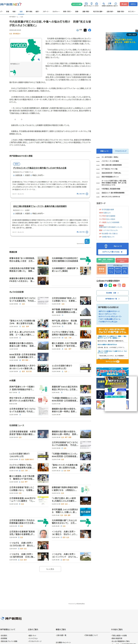Viewport: 138px width, 644px height.
Task: Open the 県知事選24 tag link
Action: pos(17,33)
